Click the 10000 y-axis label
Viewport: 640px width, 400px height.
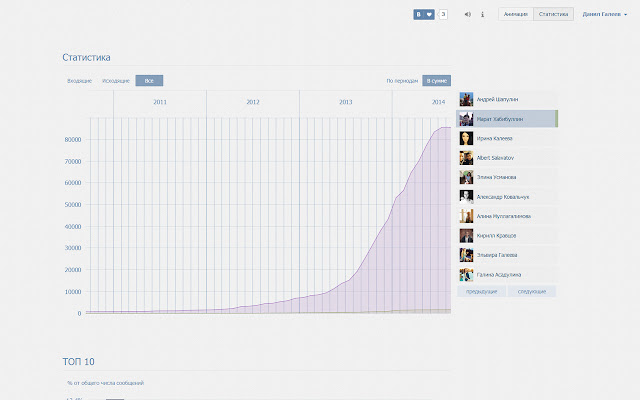point(73,292)
